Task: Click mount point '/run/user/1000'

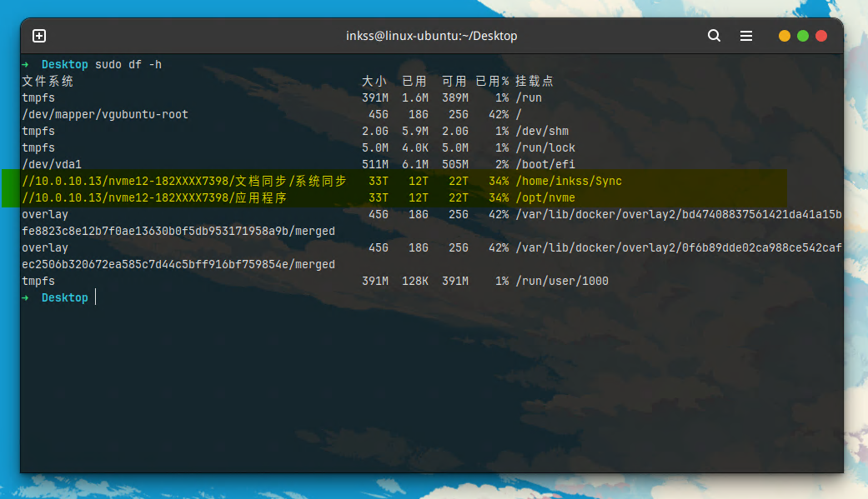Action: tap(562, 281)
